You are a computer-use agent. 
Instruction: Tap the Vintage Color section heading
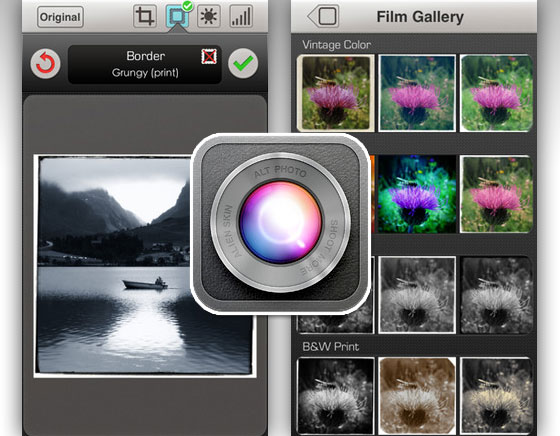(336, 45)
